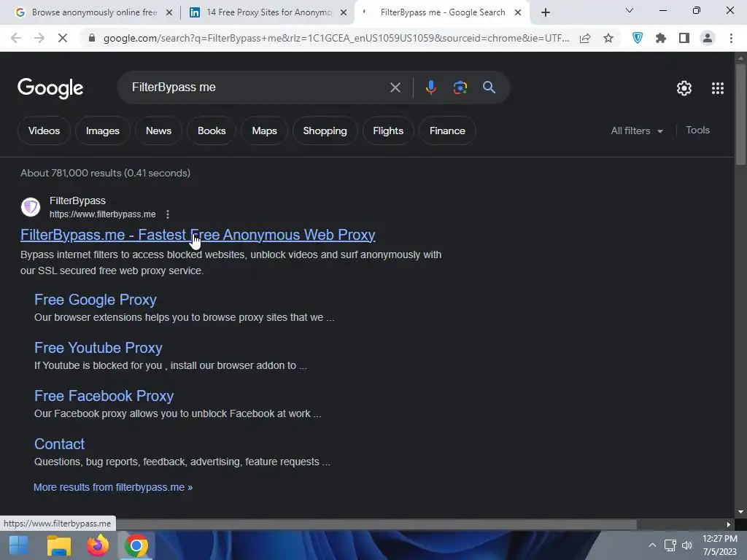Viewport: 747px width, 560px height.
Task: Open More results from filterbypass.me
Action: [113, 488]
